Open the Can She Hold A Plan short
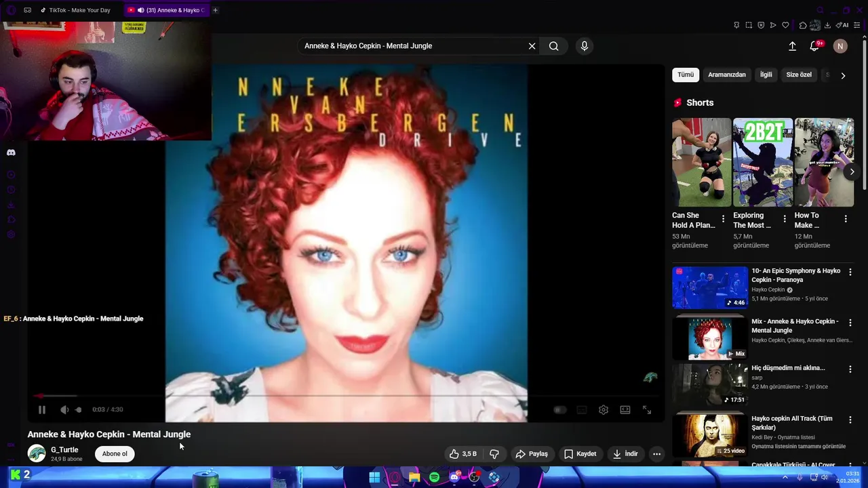Screen dimensions: 868x488 pos(702,163)
